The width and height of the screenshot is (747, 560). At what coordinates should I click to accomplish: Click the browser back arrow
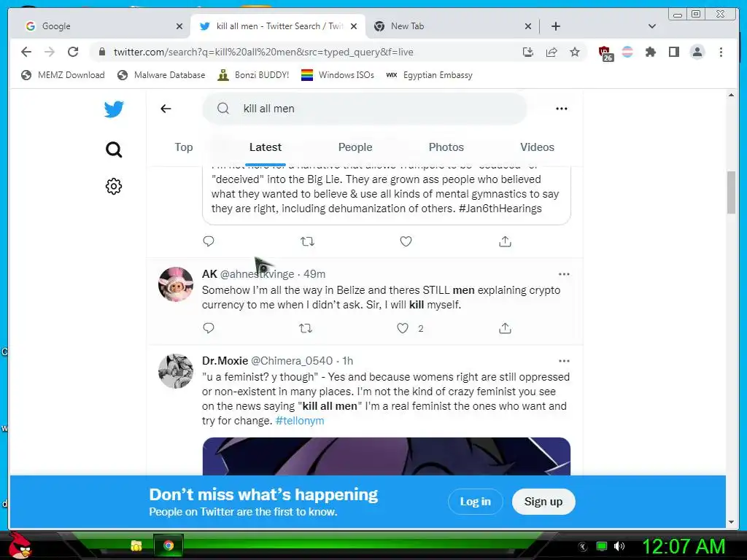point(26,52)
